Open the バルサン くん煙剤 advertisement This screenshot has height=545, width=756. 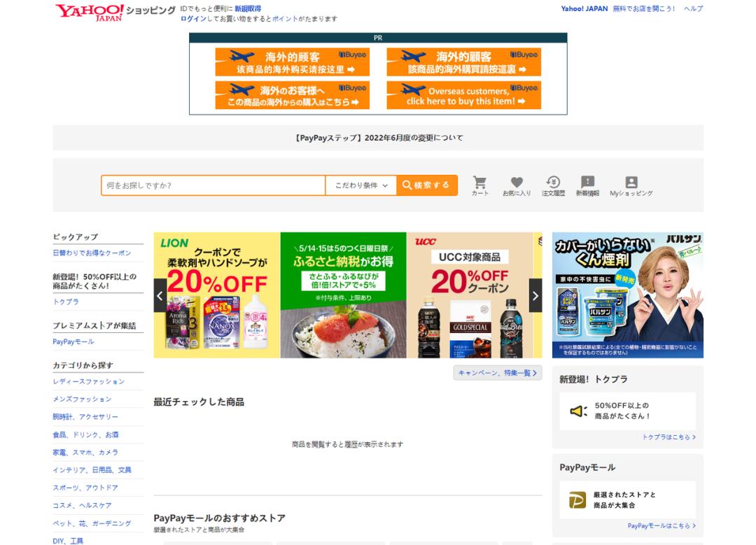coord(628,295)
